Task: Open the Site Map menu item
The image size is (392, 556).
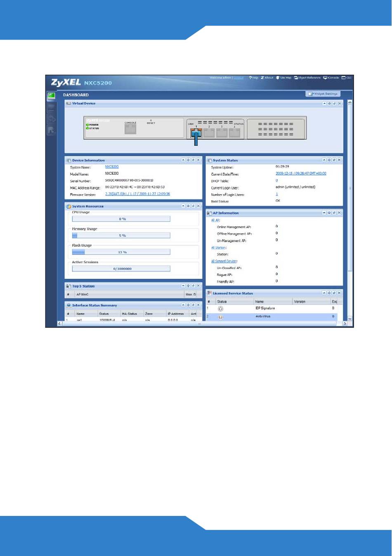Action: click(x=283, y=78)
